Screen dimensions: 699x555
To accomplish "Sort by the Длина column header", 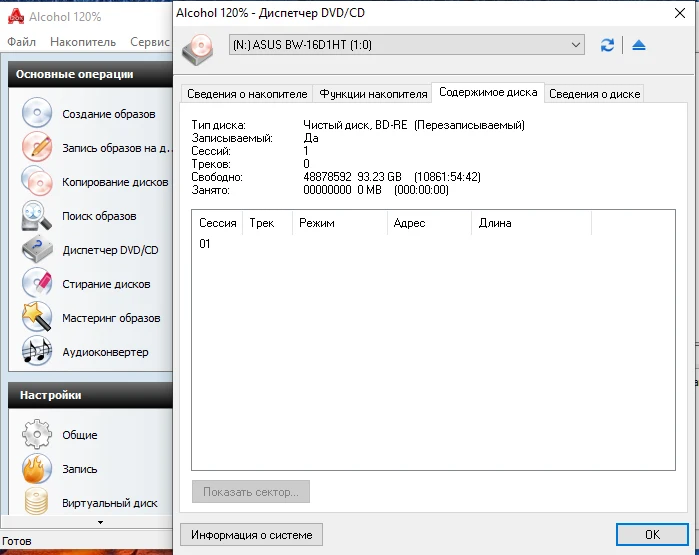I will [x=531, y=223].
